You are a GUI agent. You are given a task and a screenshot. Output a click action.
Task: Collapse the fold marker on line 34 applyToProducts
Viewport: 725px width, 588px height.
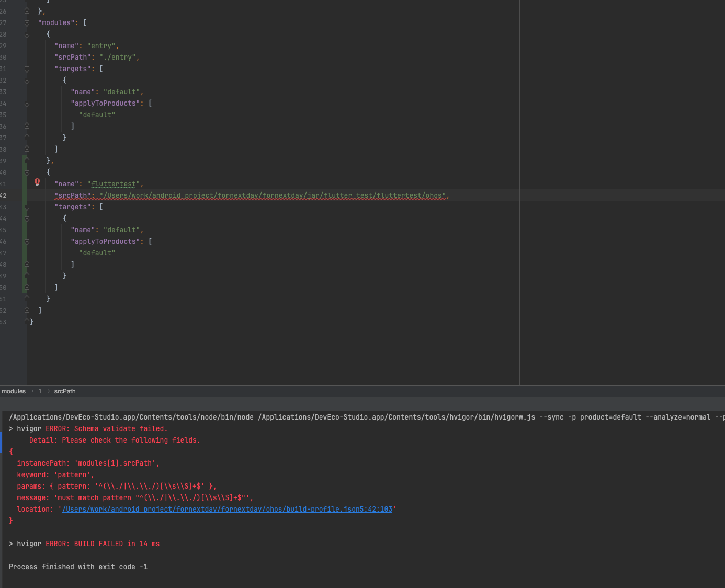(27, 103)
